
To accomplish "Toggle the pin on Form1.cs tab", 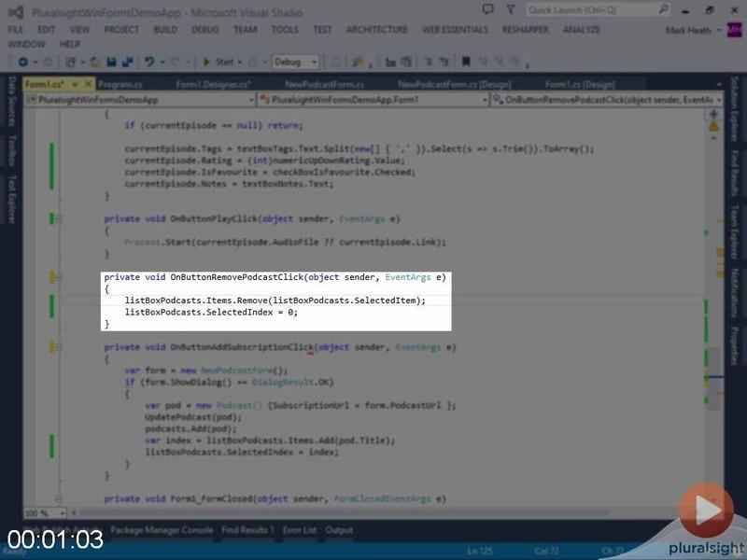I will click(x=75, y=84).
